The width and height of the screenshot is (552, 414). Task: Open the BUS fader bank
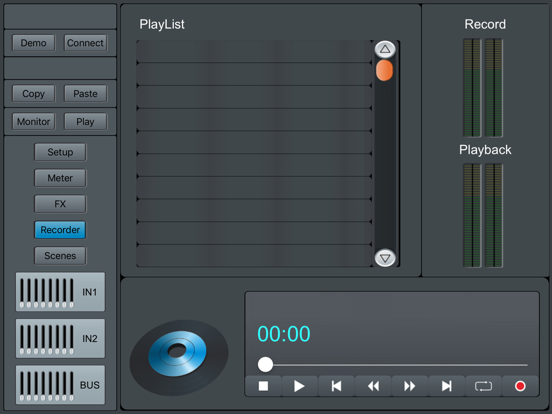60,385
